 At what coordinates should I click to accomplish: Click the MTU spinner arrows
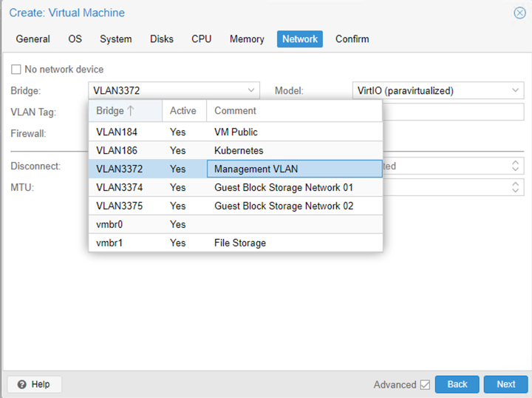point(516,187)
